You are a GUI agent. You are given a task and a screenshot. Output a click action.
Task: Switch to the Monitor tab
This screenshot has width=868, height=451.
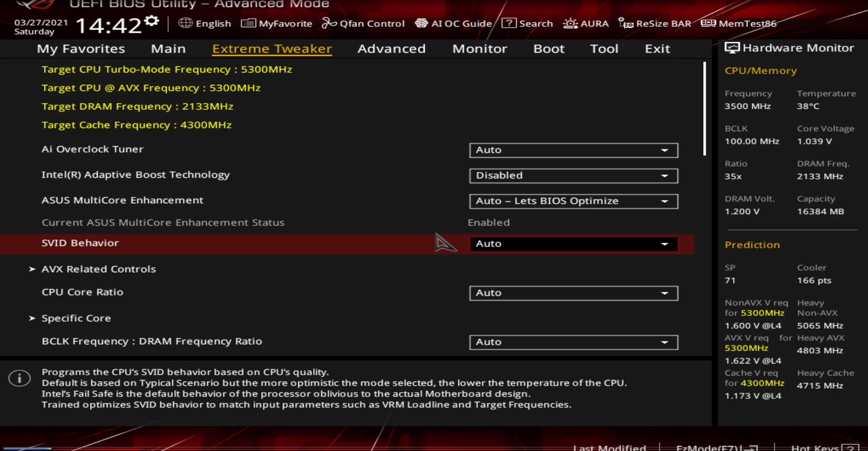click(479, 49)
